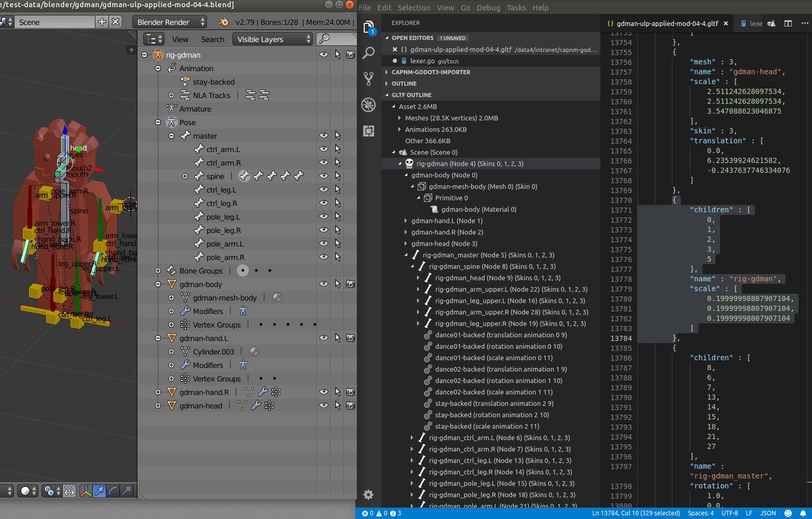Click line number 13770 in the editor gutter
This screenshot has width=812, height=519.
coord(621,200)
